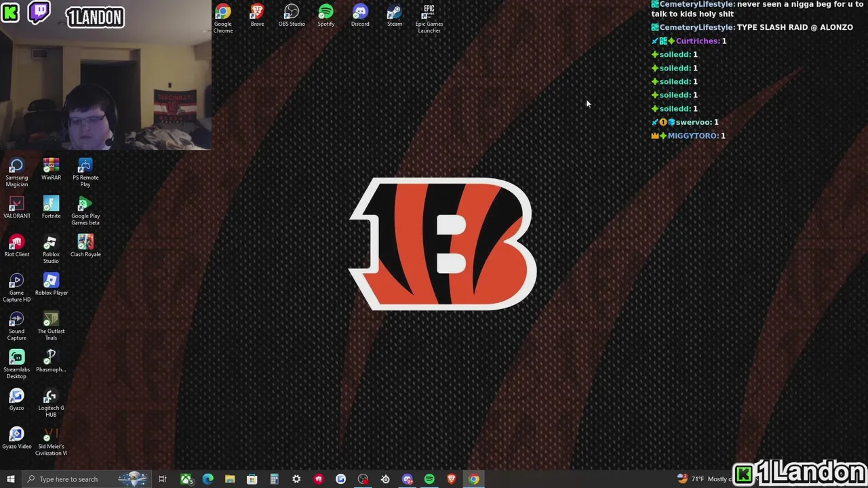The width and height of the screenshot is (868, 488).
Task: Open Task View from the taskbar
Action: click(x=163, y=479)
